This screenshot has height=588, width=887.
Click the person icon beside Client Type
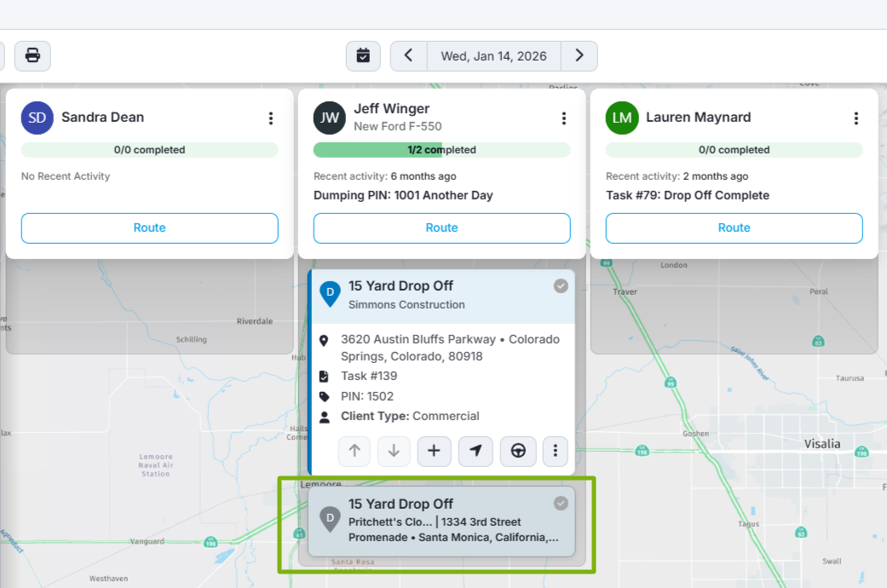click(325, 417)
